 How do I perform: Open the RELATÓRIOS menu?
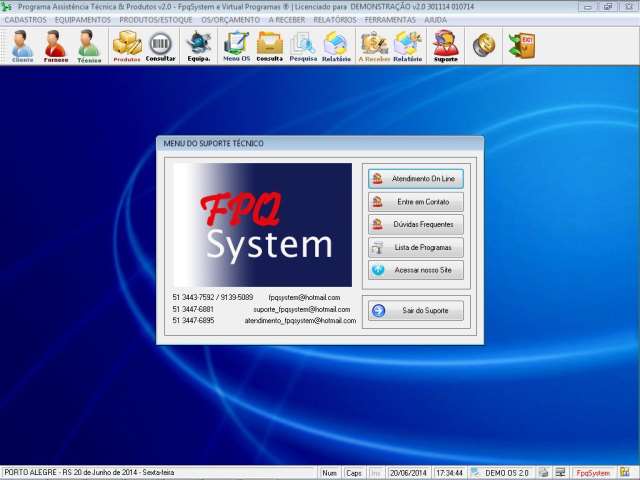click(335, 20)
